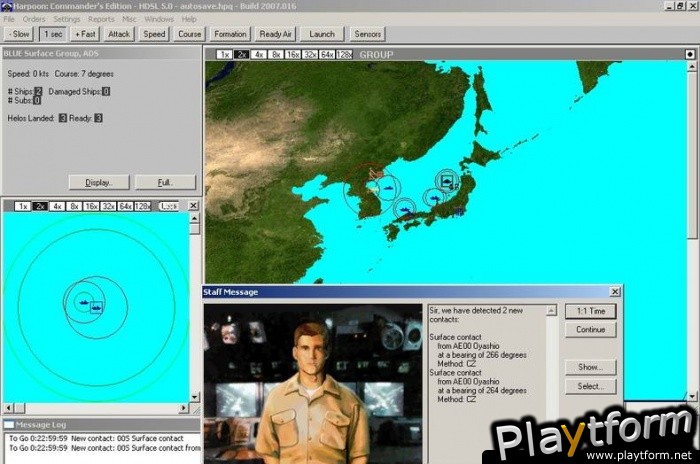Close the Staff Message dialog

(x=615, y=292)
